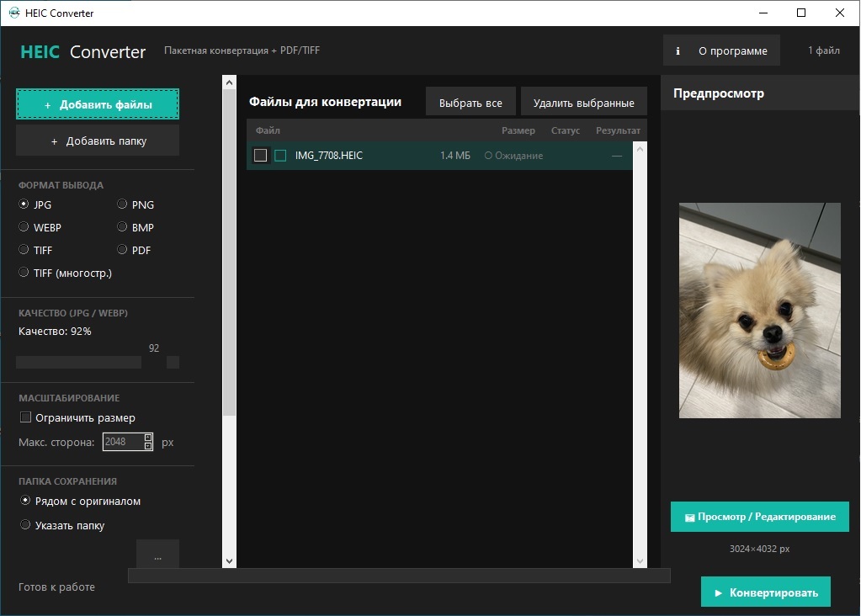Minimize the HEIC Converter window
Image resolution: width=861 pixels, height=616 pixels.
pos(763,13)
